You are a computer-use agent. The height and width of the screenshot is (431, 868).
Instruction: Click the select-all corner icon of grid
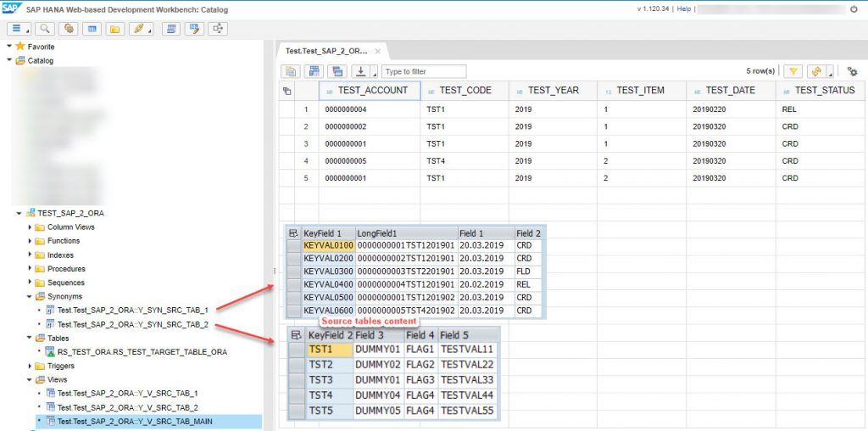[287, 91]
